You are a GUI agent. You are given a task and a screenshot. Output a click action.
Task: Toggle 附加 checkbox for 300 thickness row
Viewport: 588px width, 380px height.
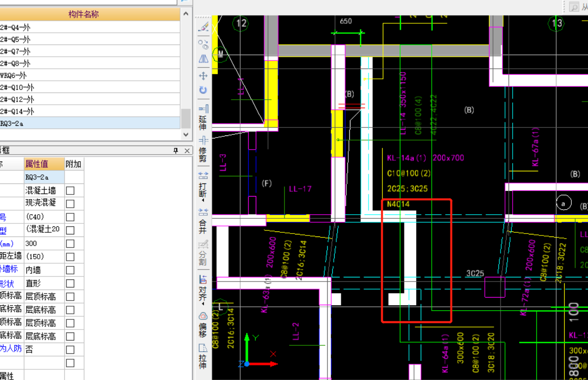pos(70,244)
